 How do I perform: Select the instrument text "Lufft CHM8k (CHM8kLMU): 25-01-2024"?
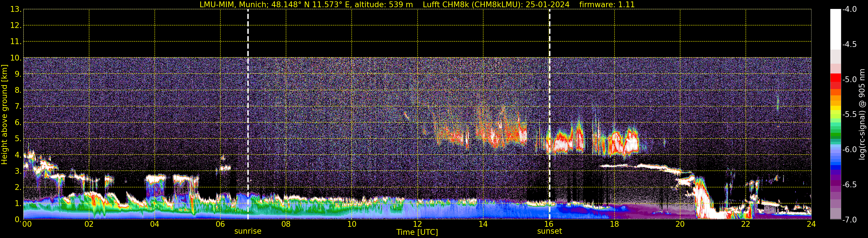pyautogui.click(x=496, y=5)
